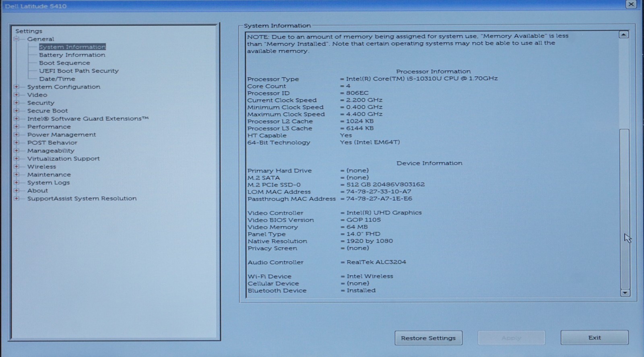This screenshot has height=357, width=644.
Task: Expand the System Logs node
Action: 17,183
